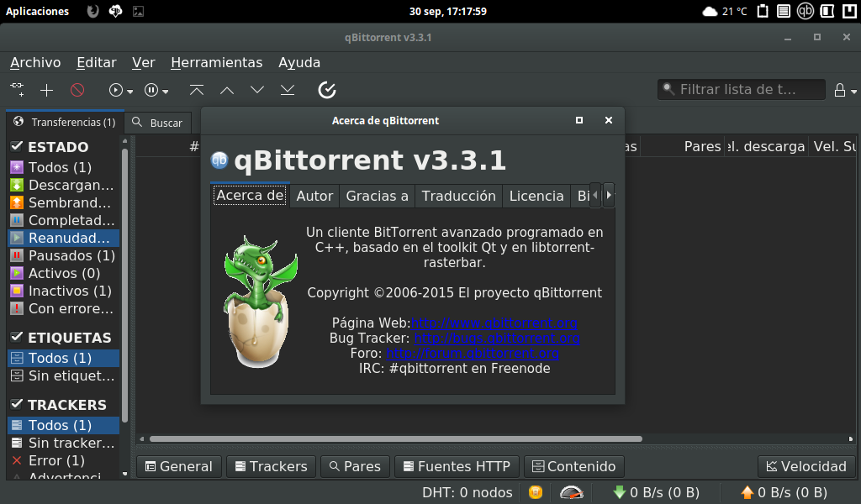Move torrent to bottom of queue

pyautogui.click(x=288, y=90)
